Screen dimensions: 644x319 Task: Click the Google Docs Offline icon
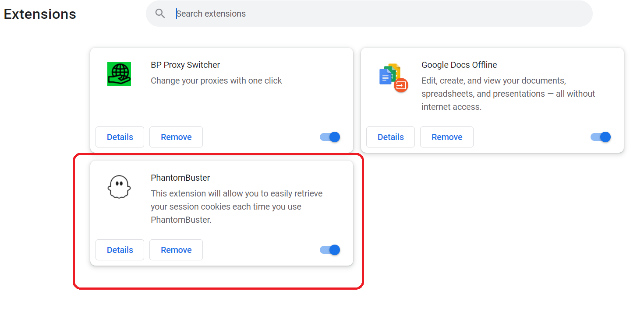(393, 77)
